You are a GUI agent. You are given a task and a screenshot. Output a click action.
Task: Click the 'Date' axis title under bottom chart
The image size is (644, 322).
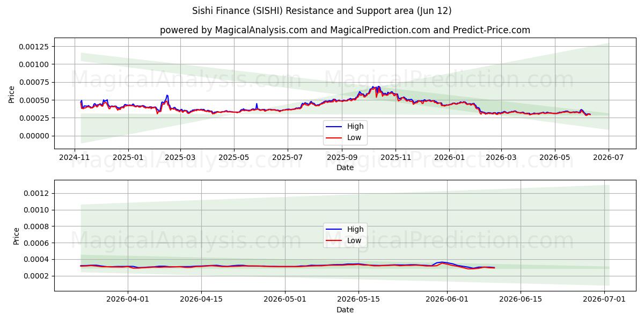tap(345, 310)
